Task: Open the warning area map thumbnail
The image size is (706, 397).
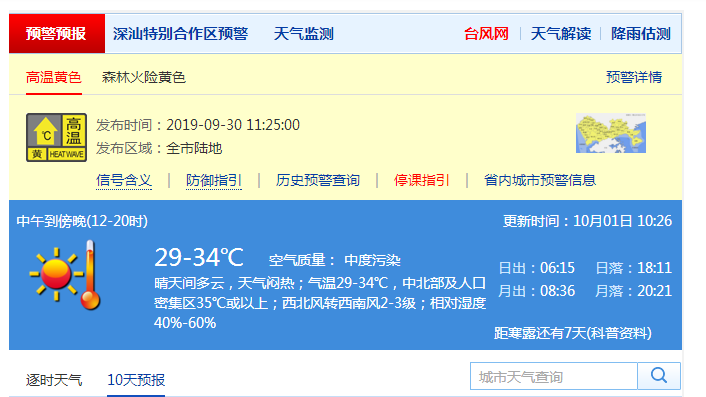Action: tap(611, 133)
